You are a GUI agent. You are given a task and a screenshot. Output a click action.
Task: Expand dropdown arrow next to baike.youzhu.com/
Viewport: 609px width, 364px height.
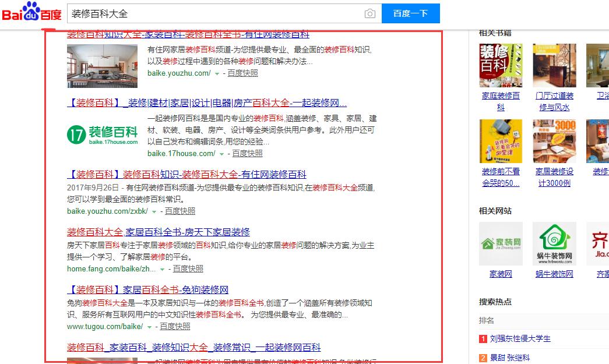coord(217,73)
